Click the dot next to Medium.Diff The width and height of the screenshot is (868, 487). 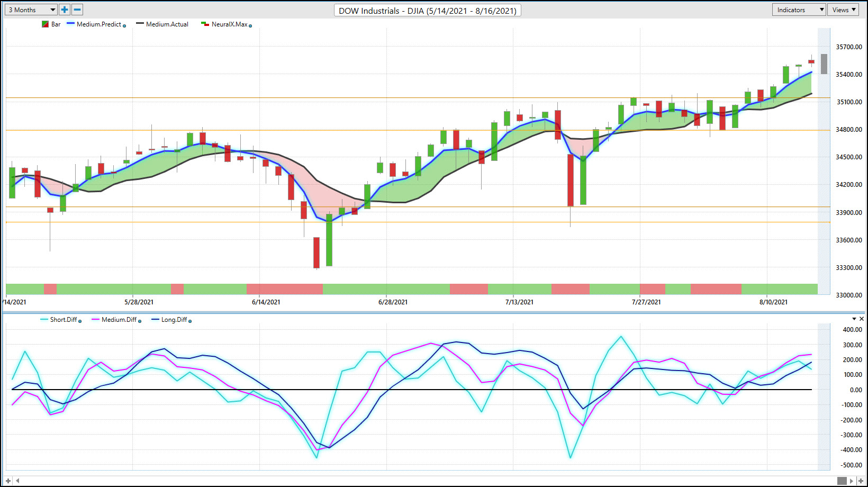(x=140, y=321)
